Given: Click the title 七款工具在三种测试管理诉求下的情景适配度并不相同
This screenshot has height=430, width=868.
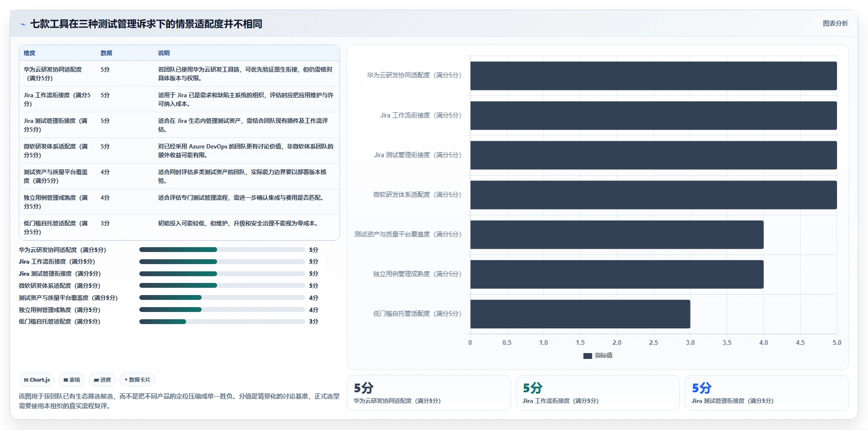Looking at the screenshot, I should click(x=146, y=24).
